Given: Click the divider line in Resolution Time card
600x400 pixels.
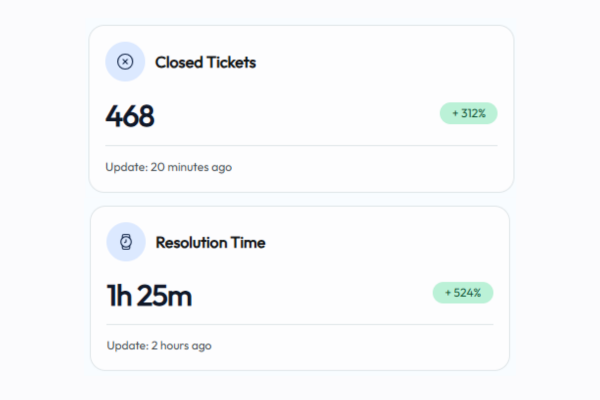Looking at the screenshot, I should pos(300,324).
